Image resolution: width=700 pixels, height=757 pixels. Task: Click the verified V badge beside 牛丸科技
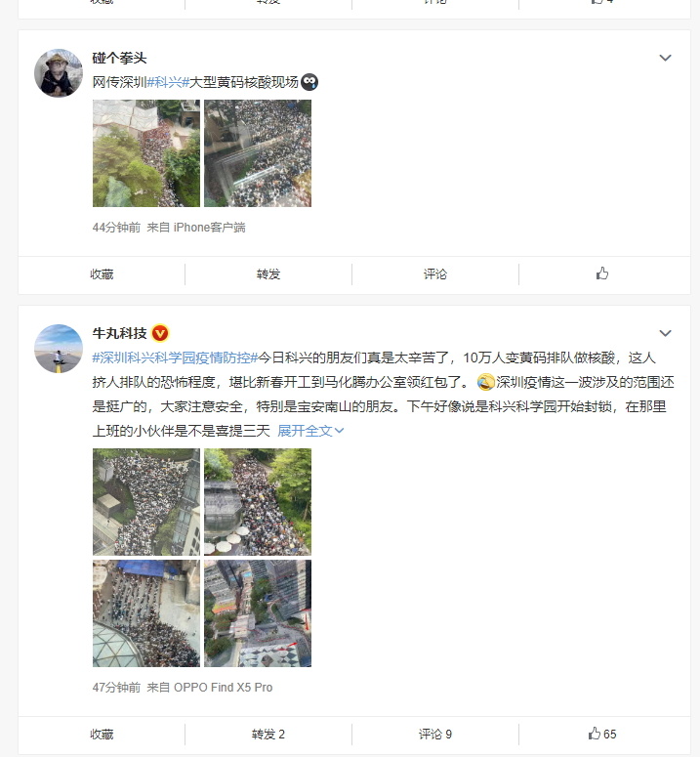[160, 333]
